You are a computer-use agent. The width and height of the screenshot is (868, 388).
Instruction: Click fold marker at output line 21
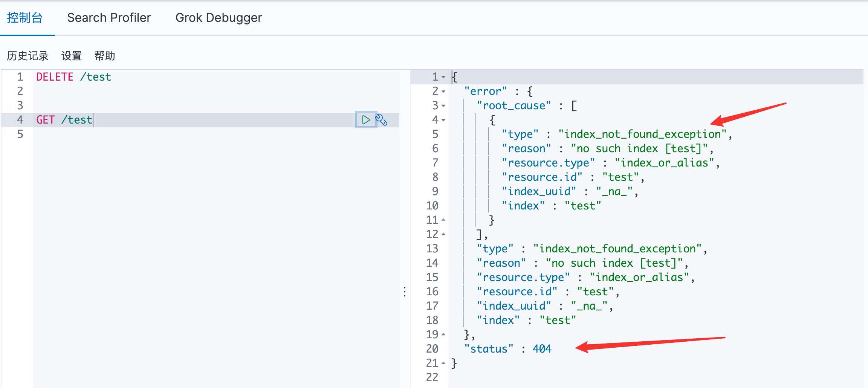pos(443,363)
